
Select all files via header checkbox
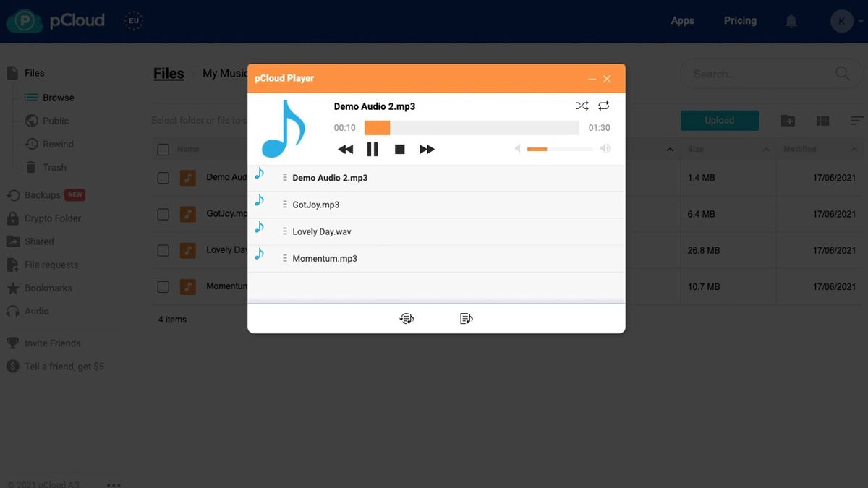point(163,148)
